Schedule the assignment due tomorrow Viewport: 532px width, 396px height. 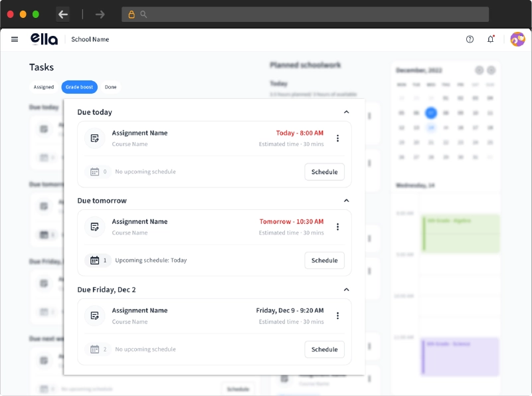tap(324, 260)
